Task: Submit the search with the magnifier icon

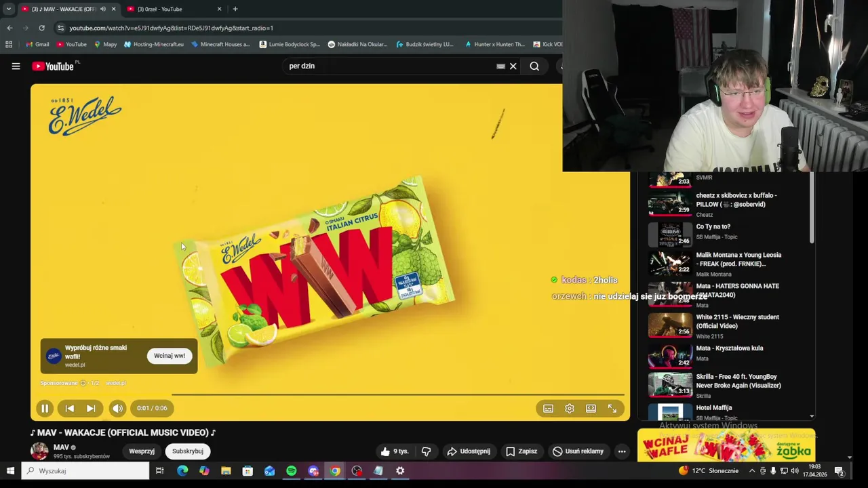Action: pyautogui.click(x=534, y=66)
